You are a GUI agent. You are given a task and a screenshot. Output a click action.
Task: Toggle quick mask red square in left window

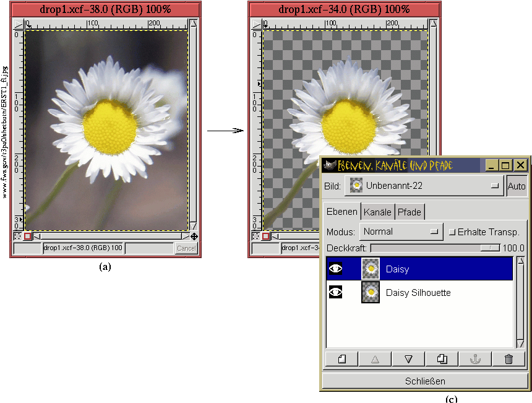coord(27,236)
